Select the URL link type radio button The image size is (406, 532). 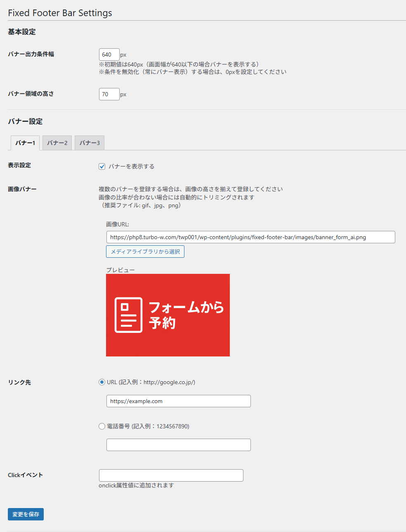point(102,382)
